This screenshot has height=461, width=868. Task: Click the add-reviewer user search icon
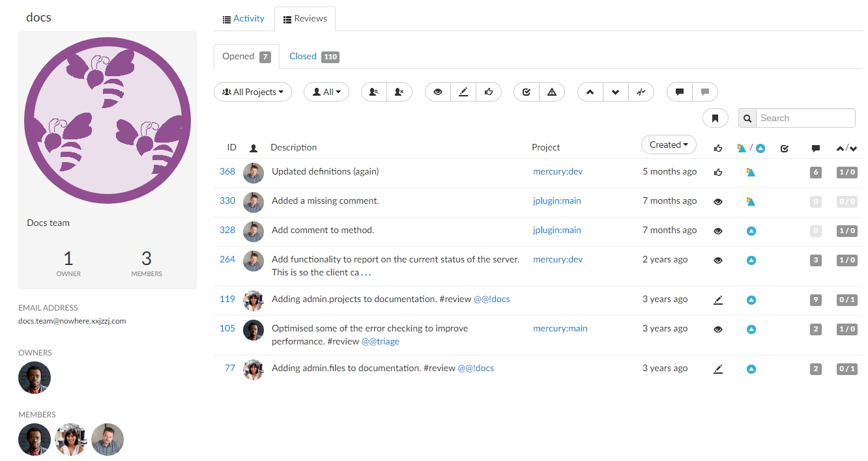pyautogui.click(x=373, y=92)
